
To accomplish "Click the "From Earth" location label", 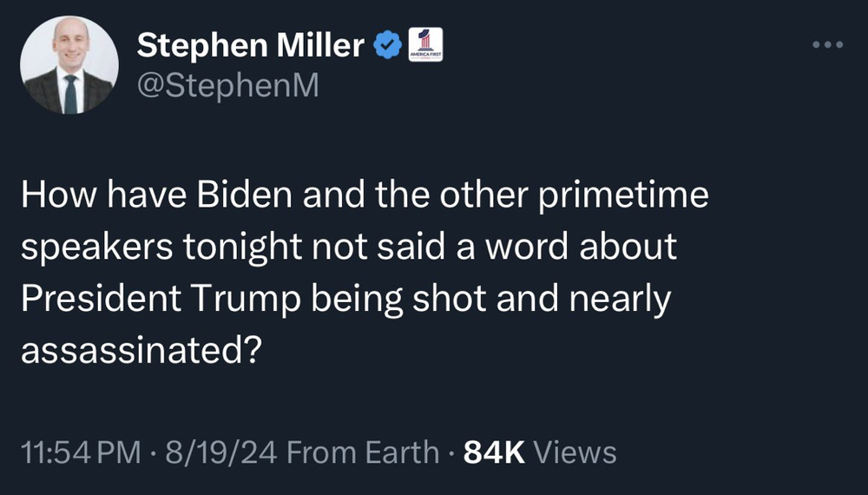I will (363, 452).
